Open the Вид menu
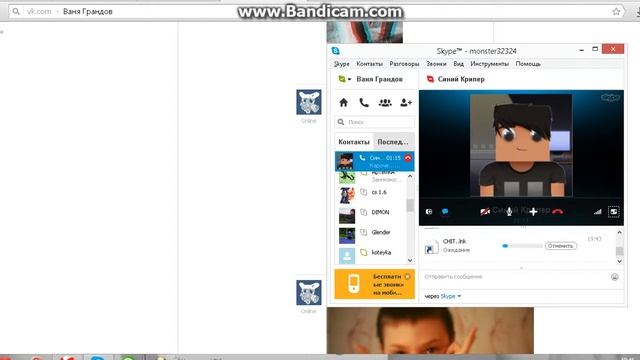The image size is (640, 360). 458,64
